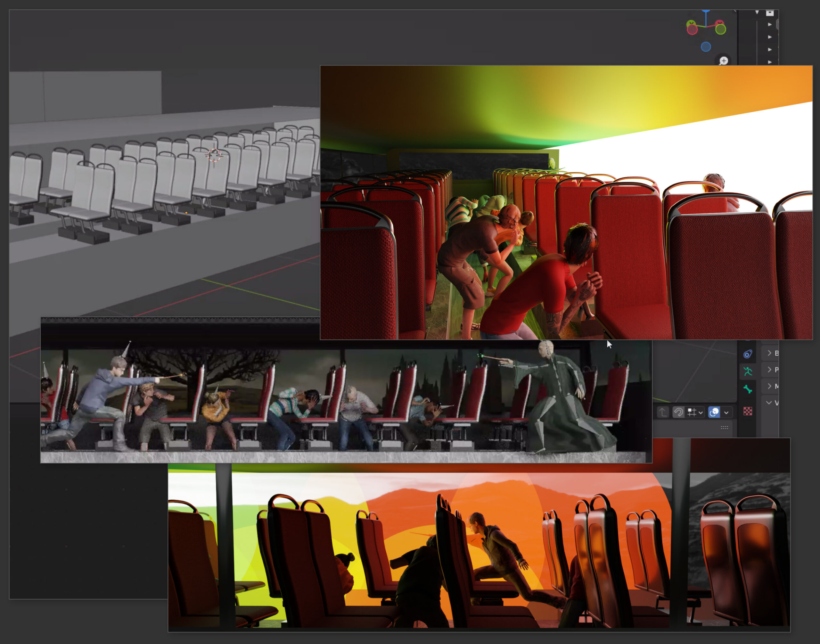This screenshot has width=820, height=644.
Task: Open the checkerboard Texture properties tab
Action: (x=748, y=412)
